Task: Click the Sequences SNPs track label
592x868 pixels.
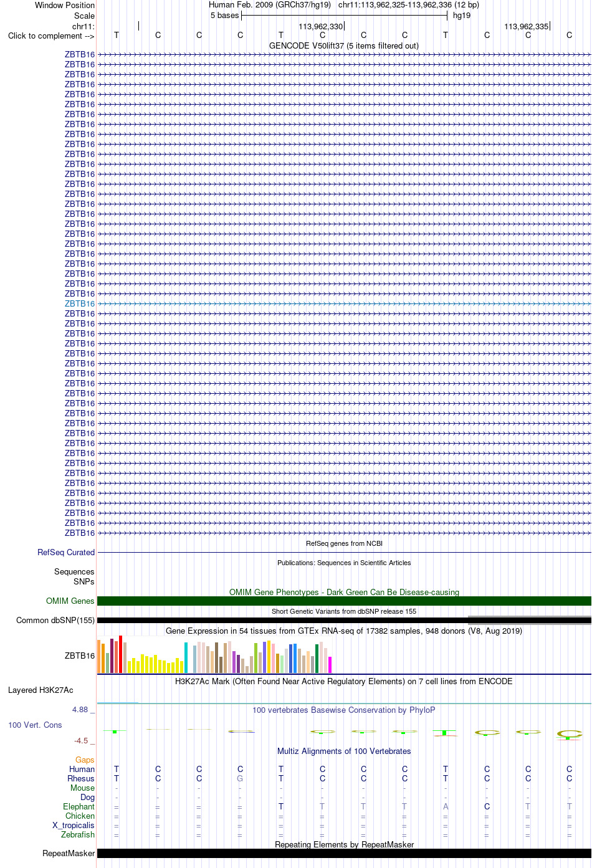Action: 74,576
